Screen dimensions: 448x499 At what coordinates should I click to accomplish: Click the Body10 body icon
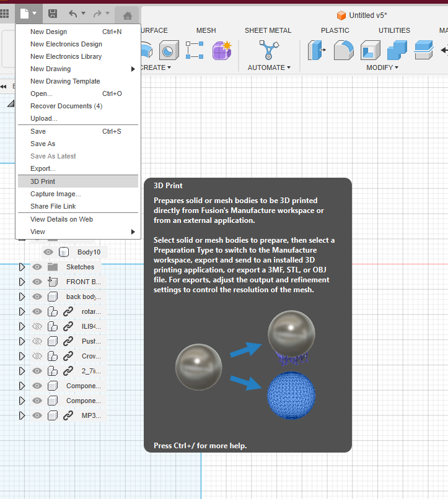[x=64, y=252]
